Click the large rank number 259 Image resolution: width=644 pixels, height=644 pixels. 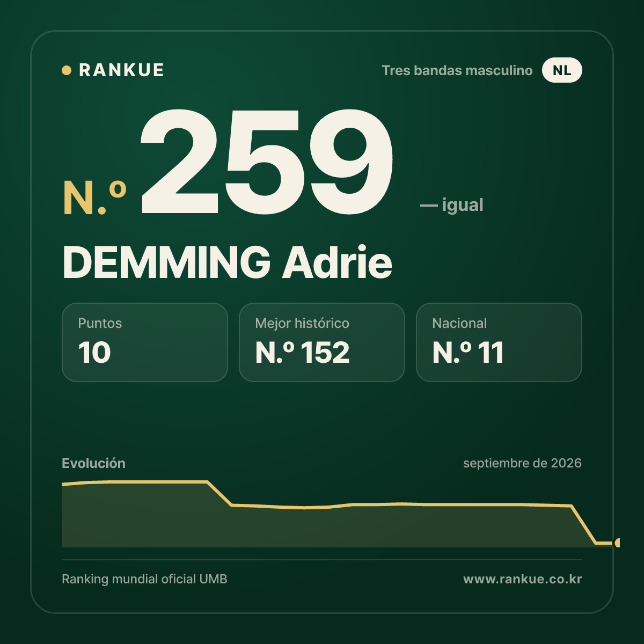click(267, 163)
